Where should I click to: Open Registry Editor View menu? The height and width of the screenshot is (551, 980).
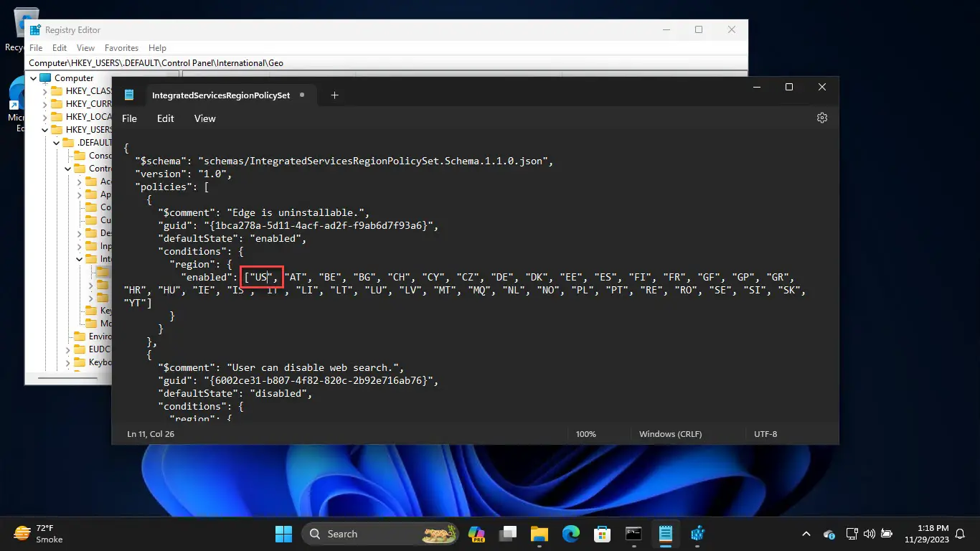click(85, 48)
